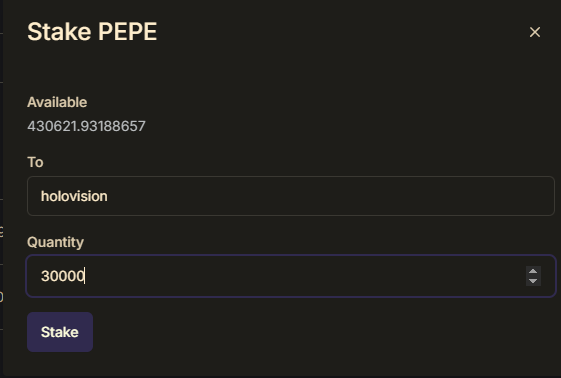Place cursor on holovision text
Screen dimensions: 561x378
point(74,196)
